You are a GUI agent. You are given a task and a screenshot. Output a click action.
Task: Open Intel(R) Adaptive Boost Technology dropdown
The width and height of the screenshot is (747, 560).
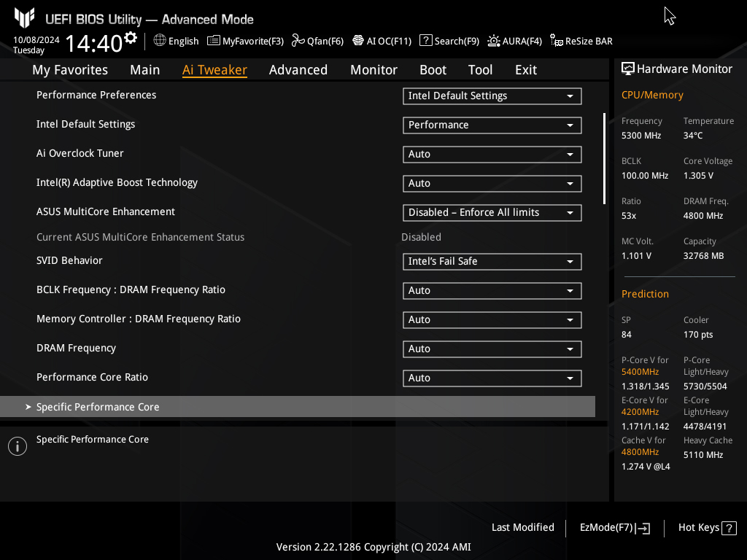click(x=492, y=183)
